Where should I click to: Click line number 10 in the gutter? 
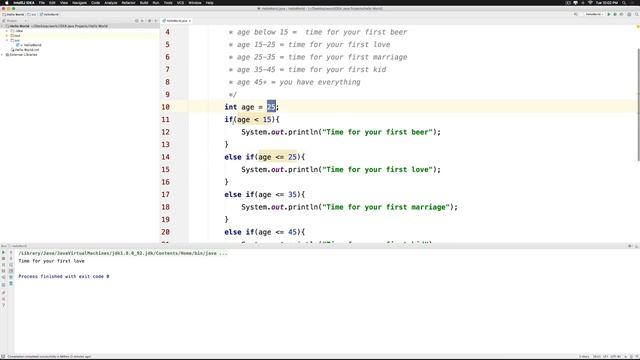(x=165, y=107)
